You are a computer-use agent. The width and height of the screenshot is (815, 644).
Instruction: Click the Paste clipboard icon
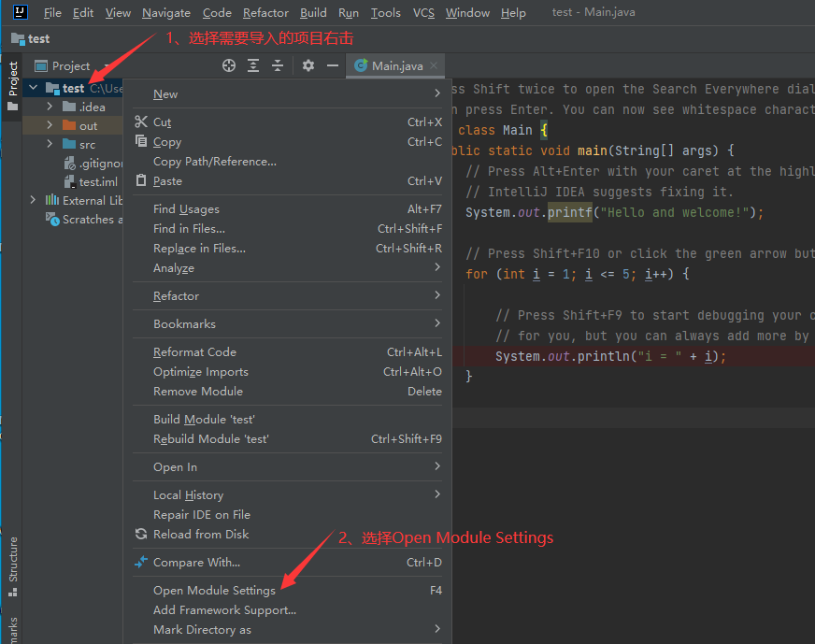141,180
